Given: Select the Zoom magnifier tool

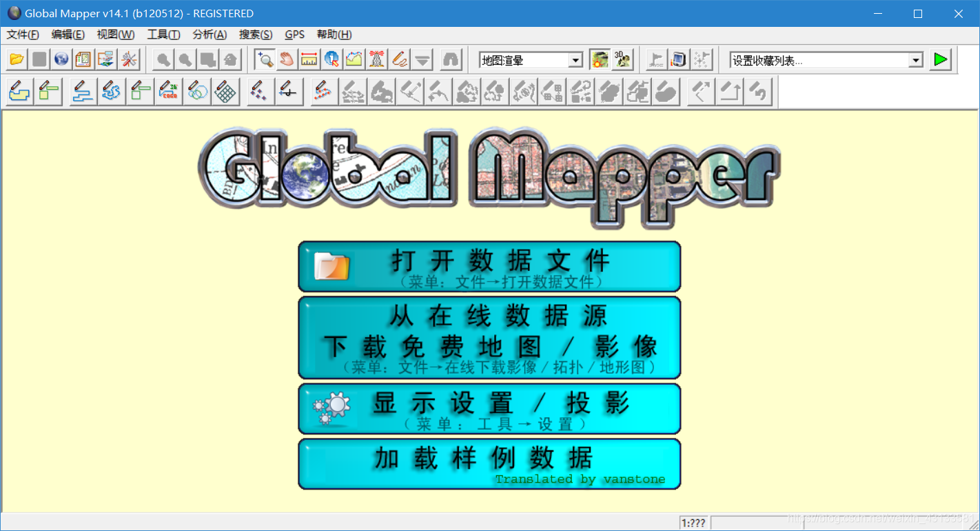Looking at the screenshot, I should (265, 59).
